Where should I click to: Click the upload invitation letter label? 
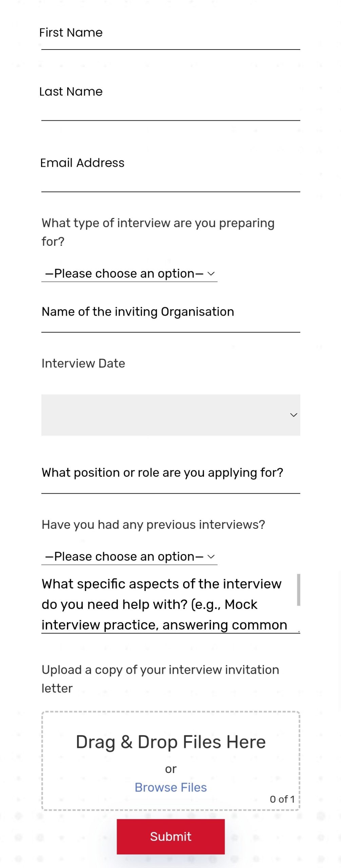point(160,679)
